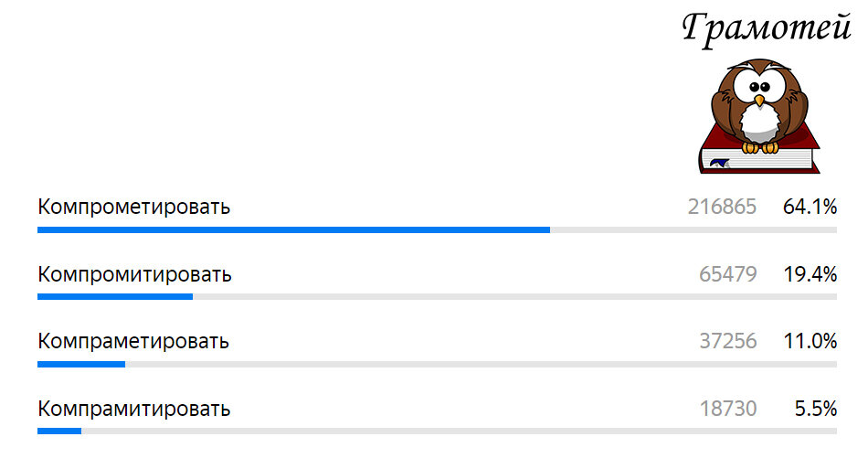
Task: Click the owl on book logo
Action: tap(759, 116)
